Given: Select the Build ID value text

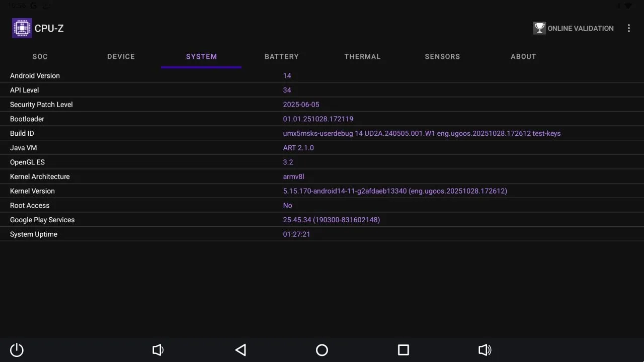Looking at the screenshot, I should point(422,133).
